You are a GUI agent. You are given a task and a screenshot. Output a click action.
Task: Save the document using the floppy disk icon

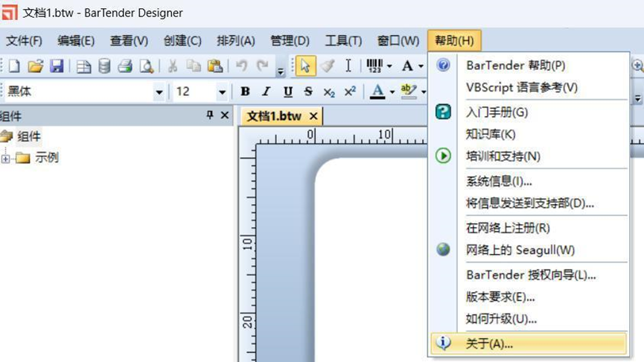56,66
